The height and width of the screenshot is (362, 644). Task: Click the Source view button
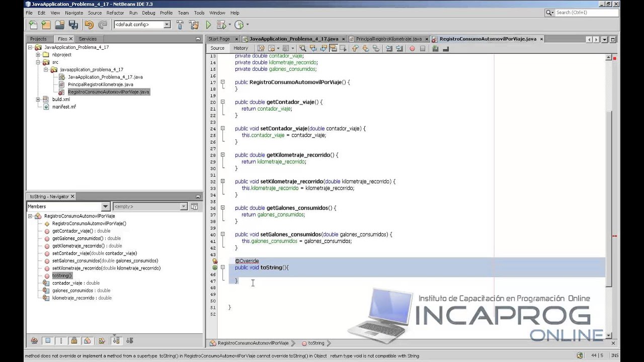[x=217, y=48]
